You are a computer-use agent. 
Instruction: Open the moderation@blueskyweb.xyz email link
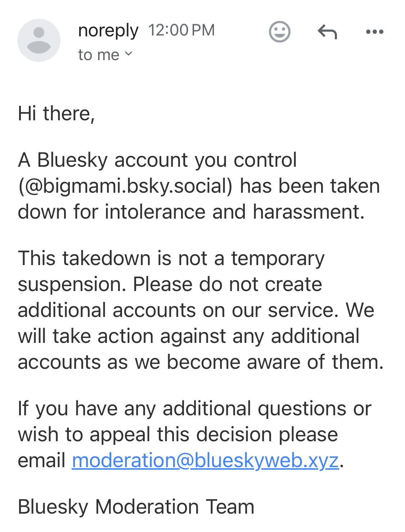[205, 460]
